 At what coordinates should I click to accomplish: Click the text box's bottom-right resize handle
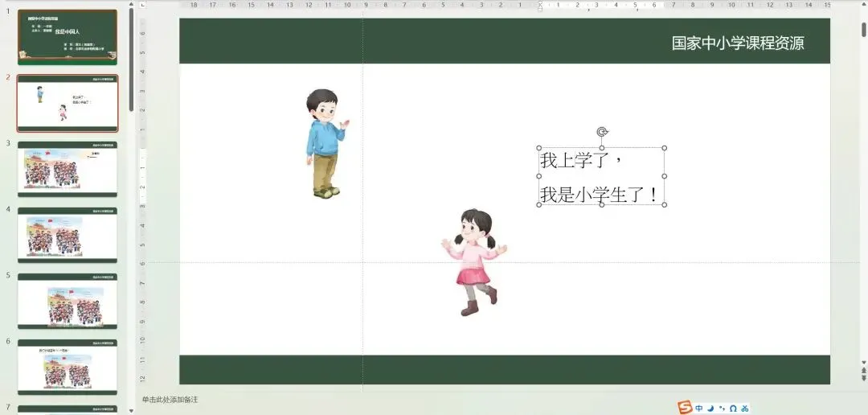click(665, 204)
